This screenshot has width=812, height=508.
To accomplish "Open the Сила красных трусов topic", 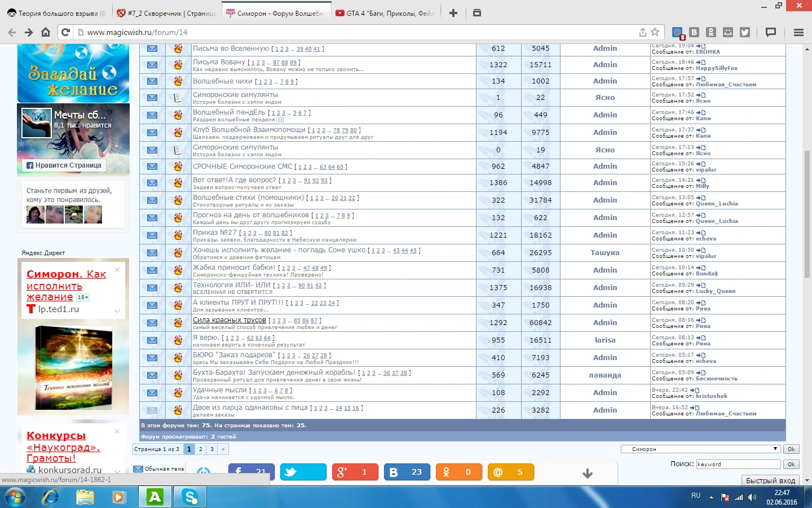I will click(x=230, y=320).
